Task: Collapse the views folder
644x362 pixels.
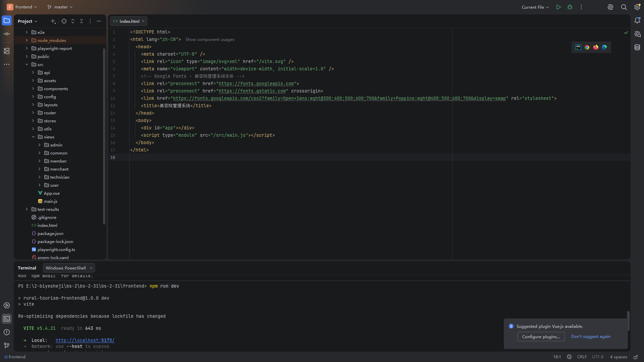Action: pos(33,137)
